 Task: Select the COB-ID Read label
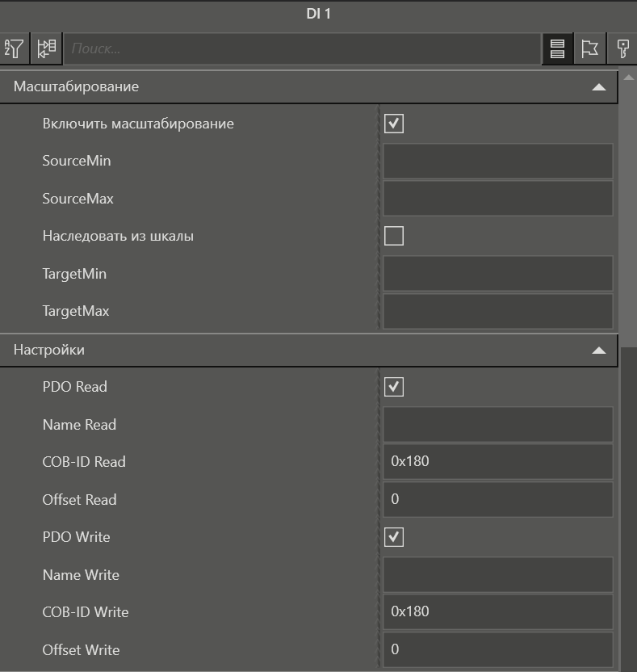click(84, 461)
